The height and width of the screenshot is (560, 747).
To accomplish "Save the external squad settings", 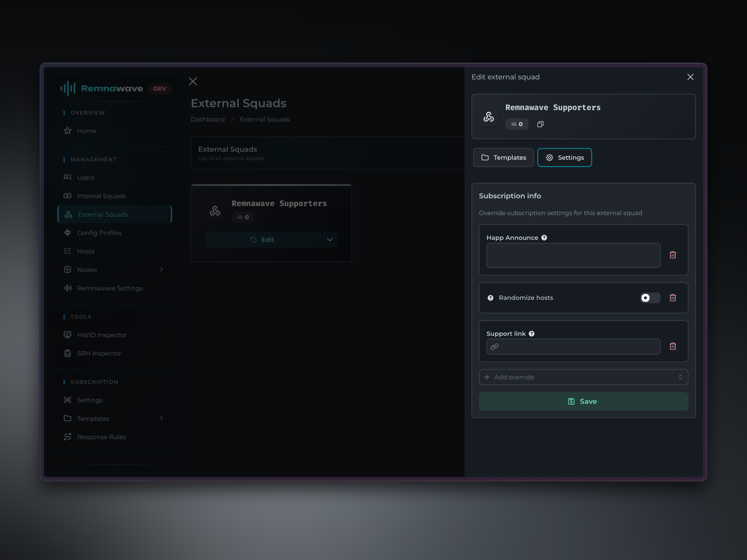I will [x=583, y=401].
